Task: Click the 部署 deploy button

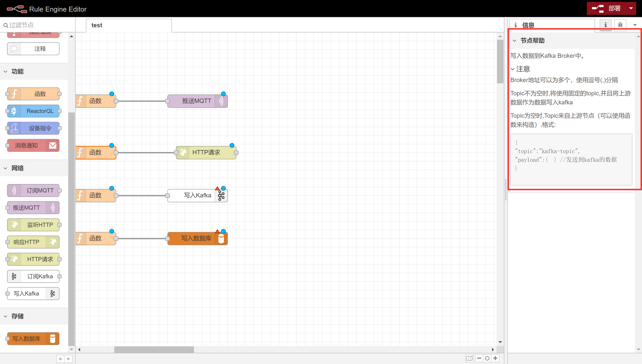Action: [x=607, y=9]
